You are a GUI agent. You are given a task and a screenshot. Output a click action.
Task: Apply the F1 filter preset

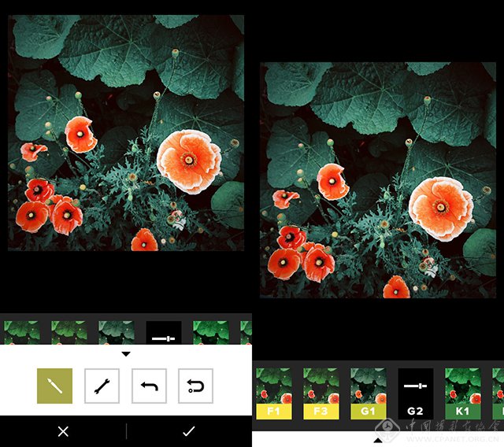pos(273,393)
